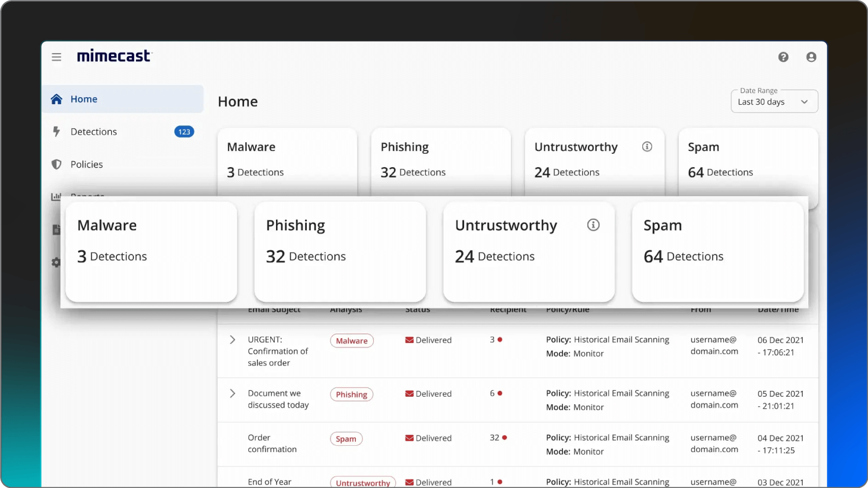Select the Home house icon
This screenshot has width=868, height=488.
point(56,98)
